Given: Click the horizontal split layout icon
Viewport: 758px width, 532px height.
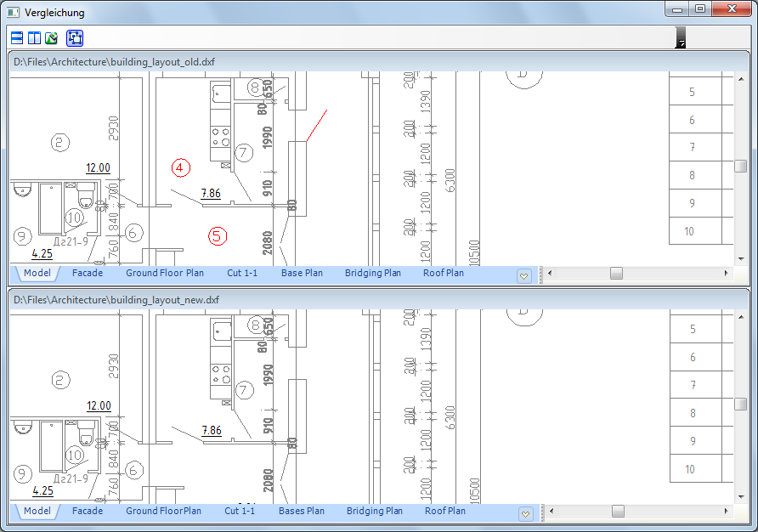Looking at the screenshot, I should (16, 38).
